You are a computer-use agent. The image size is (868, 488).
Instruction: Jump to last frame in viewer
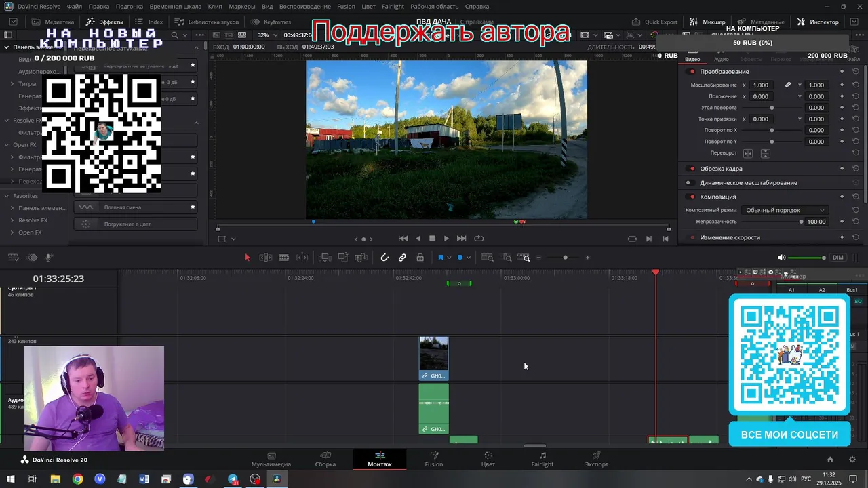click(x=461, y=239)
